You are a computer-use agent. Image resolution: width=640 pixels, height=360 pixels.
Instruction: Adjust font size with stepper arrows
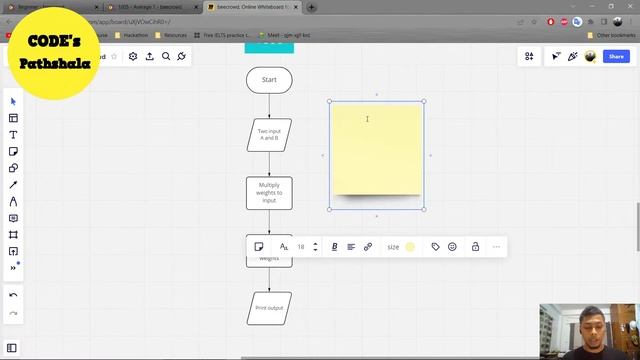315,247
